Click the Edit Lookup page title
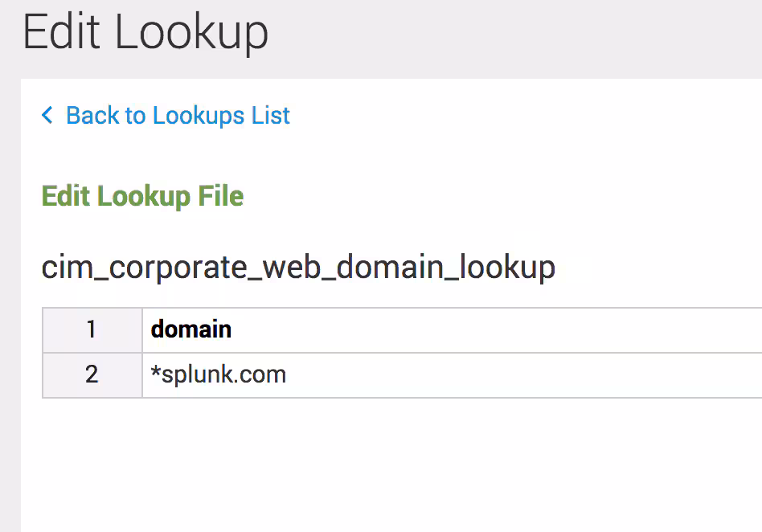762x532 pixels. (145, 34)
